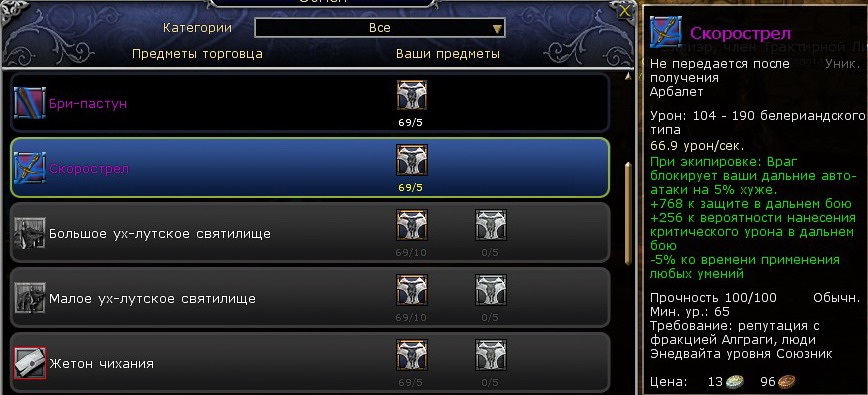Close the barter window with X
This screenshot has height=395, width=868.
[x=625, y=12]
